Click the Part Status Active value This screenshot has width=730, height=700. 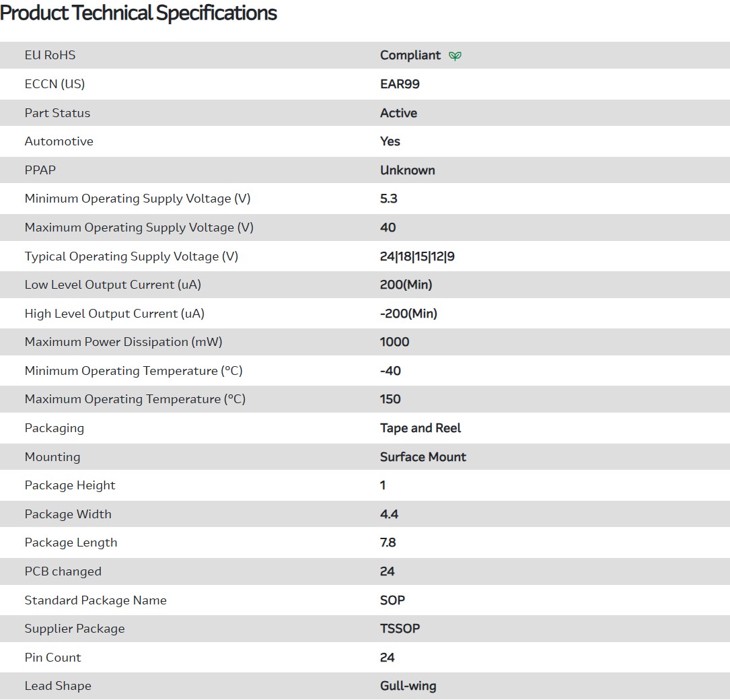pos(398,113)
